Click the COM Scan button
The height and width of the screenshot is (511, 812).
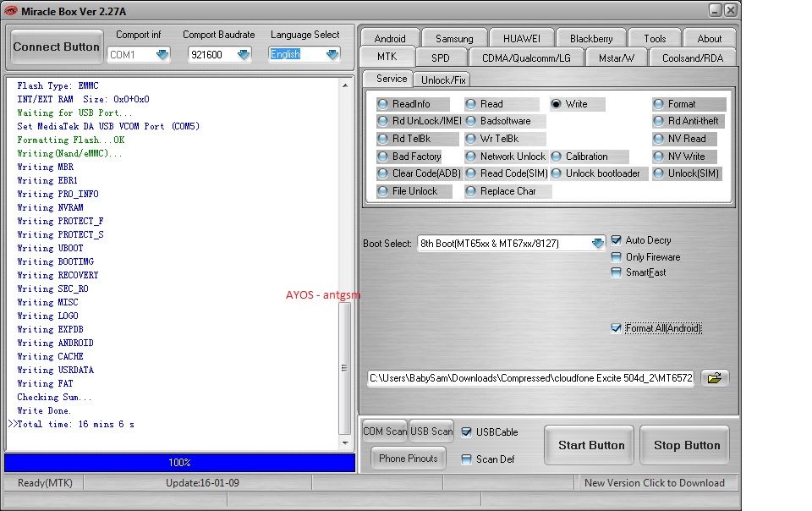385,431
